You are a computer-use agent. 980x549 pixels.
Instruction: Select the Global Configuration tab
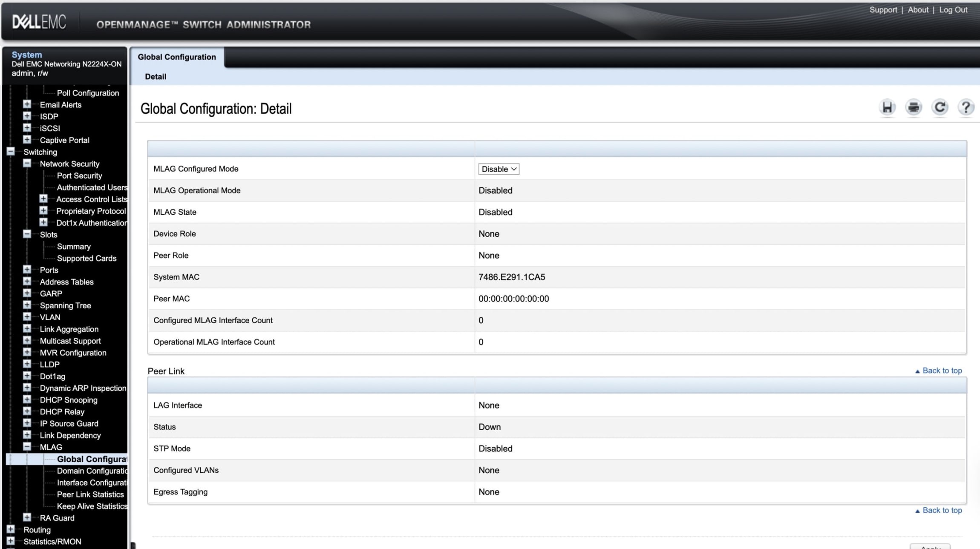[x=176, y=57]
